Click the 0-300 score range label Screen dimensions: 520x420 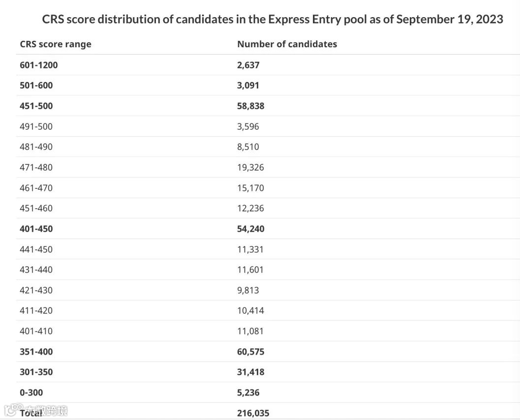click(x=31, y=392)
